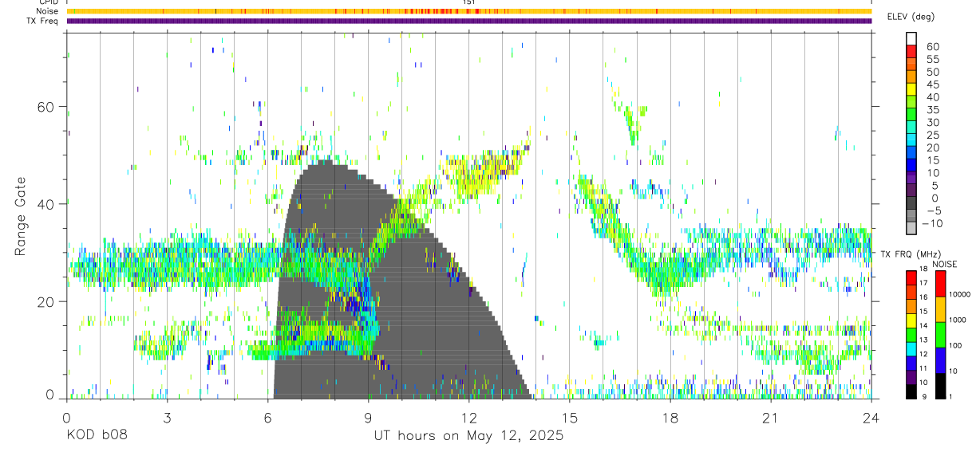Click the purple TX Freq strip above the plot

(x=468, y=21)
